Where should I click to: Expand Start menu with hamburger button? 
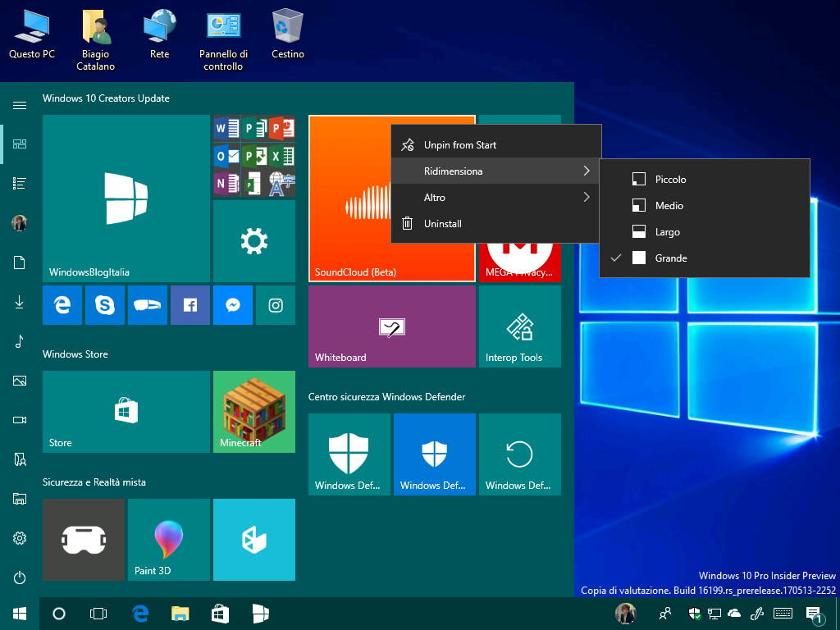20,105
